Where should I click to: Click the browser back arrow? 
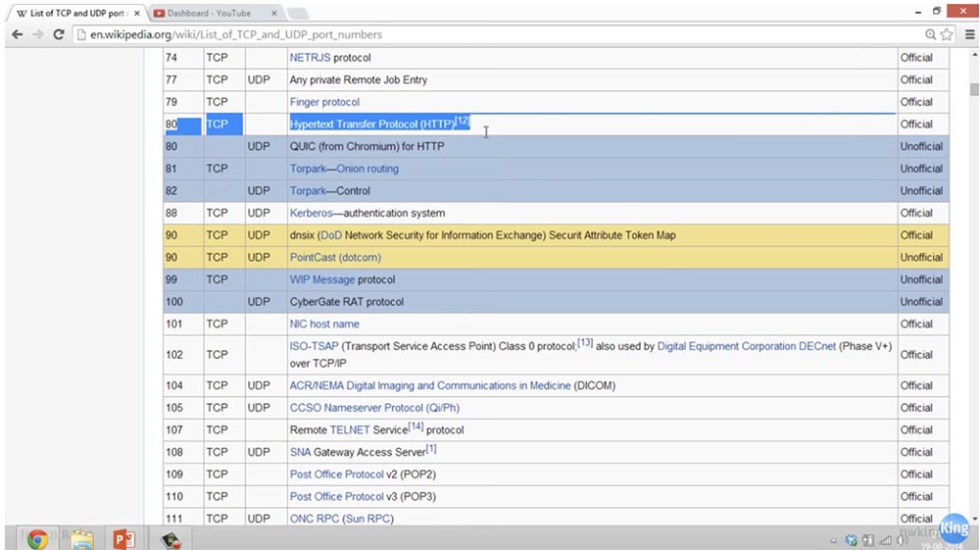point(17,34)
